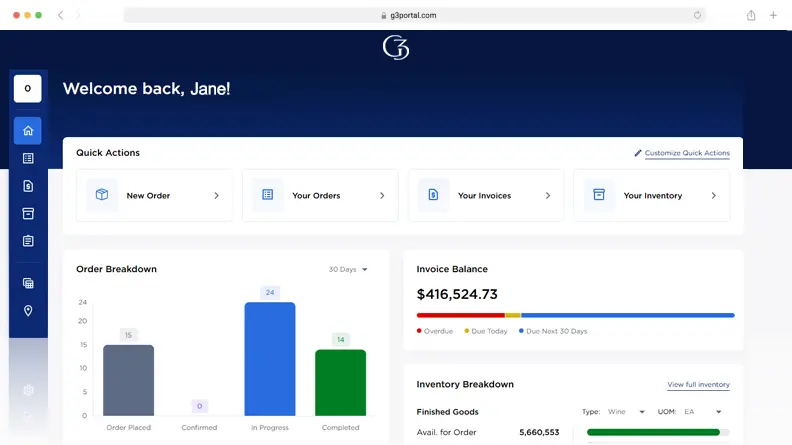Open the orders list sidebar icon
Viewport: 792px width, 445px height.
[x=28, y=158]
